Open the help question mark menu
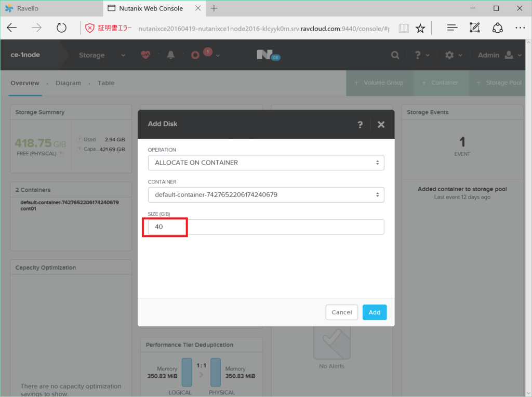532x397 pixels. click(421, 55)
